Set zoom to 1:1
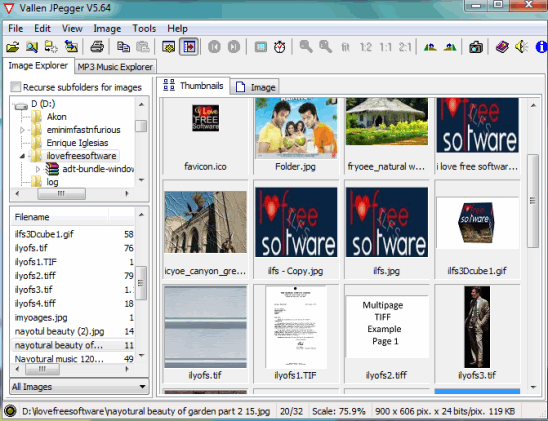The height and width of the screenshot is (421, 548). click(385, 47)
